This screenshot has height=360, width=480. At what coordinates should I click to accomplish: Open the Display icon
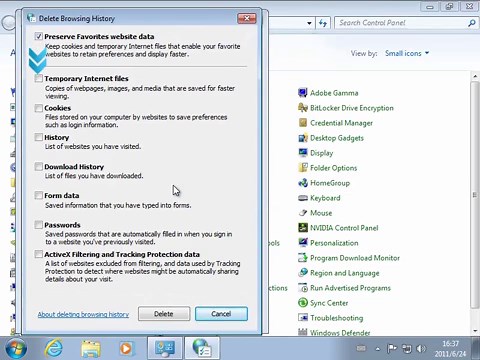303,153
